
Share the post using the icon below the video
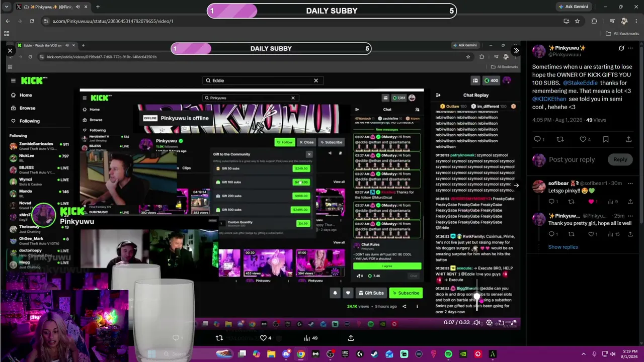coord(351,338)
